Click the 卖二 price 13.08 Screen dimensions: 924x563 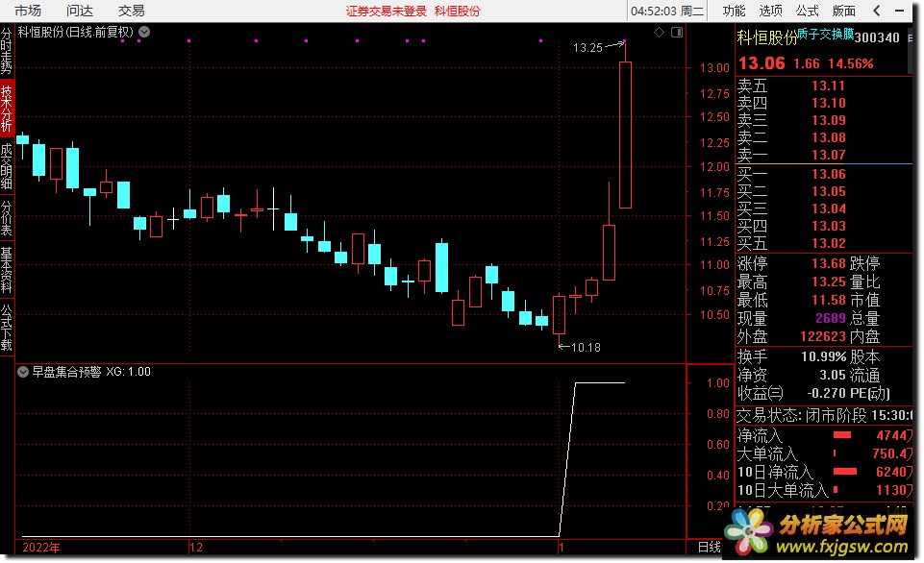click(828, 137)
